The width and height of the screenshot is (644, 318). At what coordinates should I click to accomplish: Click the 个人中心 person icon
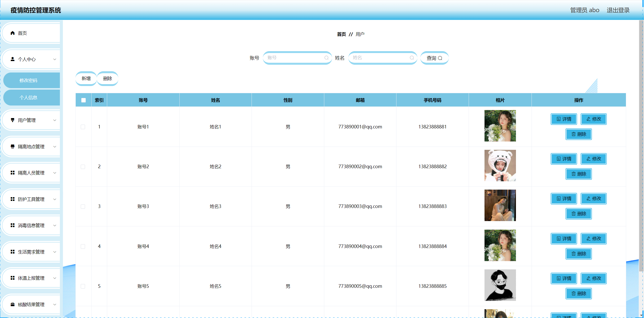pyautogui.click(x=12, y=59)
